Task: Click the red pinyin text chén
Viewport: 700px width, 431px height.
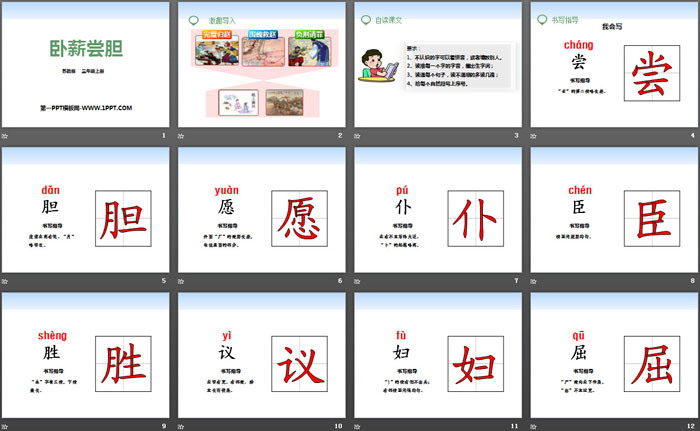Action: pyautogui.click(x=580, y=190)
